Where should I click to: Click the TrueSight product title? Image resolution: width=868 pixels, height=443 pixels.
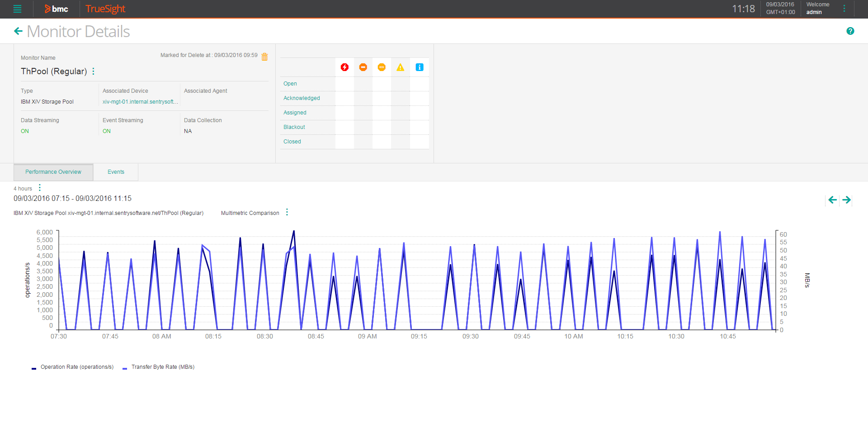point(105,9)
